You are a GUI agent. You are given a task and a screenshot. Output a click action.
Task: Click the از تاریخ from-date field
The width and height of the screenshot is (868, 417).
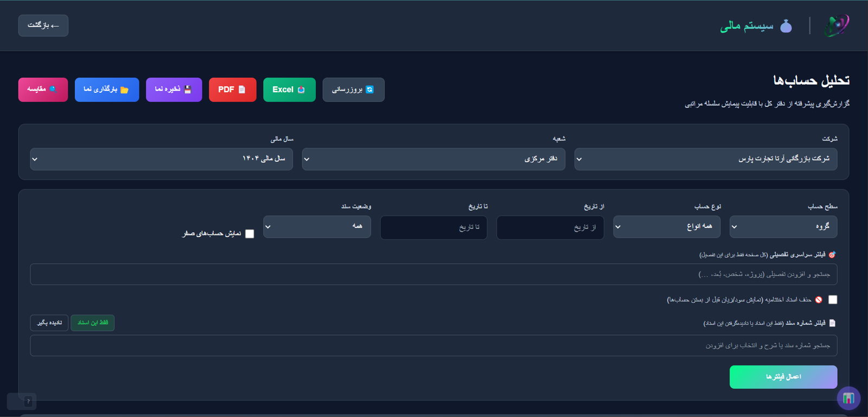[550, 228]
